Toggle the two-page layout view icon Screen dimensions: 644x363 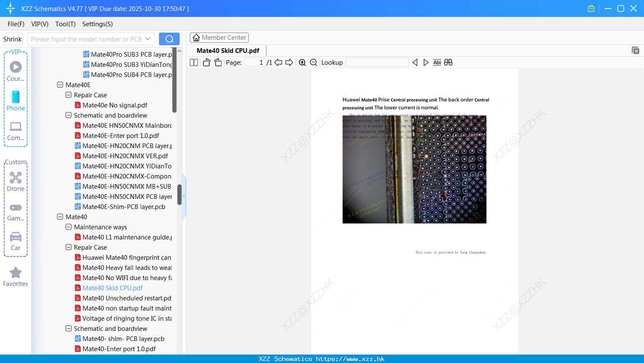(x=194, y=62)
